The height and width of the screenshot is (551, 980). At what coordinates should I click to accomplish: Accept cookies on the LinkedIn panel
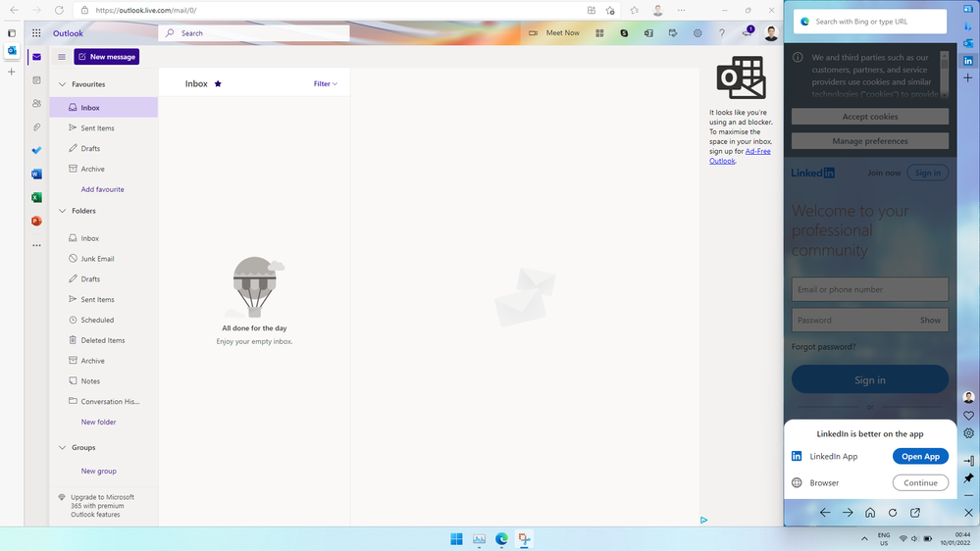pyautogui.click(x=870, y=117)
